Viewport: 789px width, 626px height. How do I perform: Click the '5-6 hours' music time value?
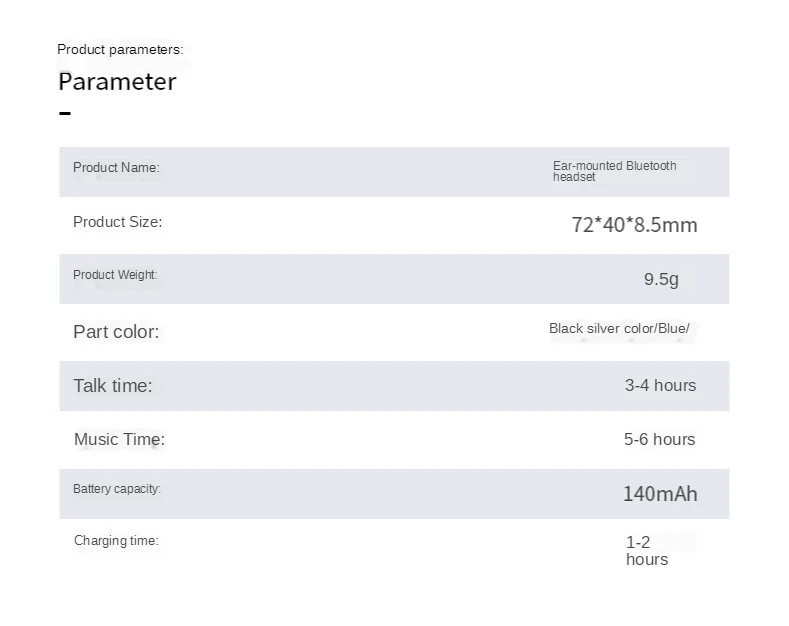(x=660, y=439)
